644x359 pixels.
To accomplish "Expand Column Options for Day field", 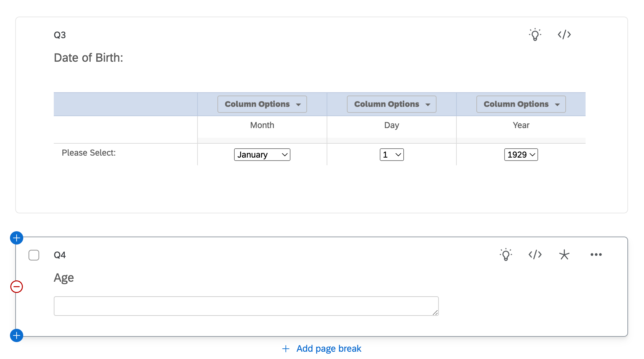I will tap(391, 104).
